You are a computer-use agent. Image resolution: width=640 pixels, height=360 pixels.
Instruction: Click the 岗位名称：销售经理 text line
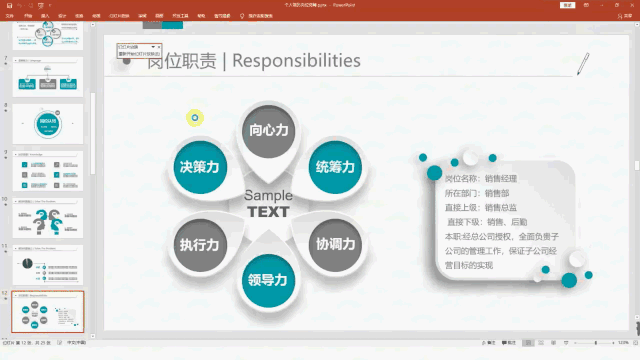[481, 178]
